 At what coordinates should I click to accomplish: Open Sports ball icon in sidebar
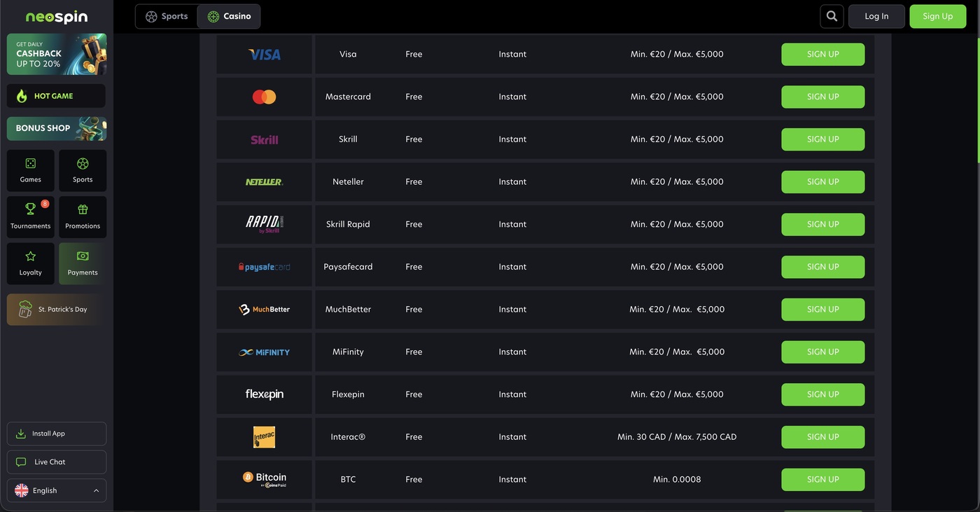(83, 170)
